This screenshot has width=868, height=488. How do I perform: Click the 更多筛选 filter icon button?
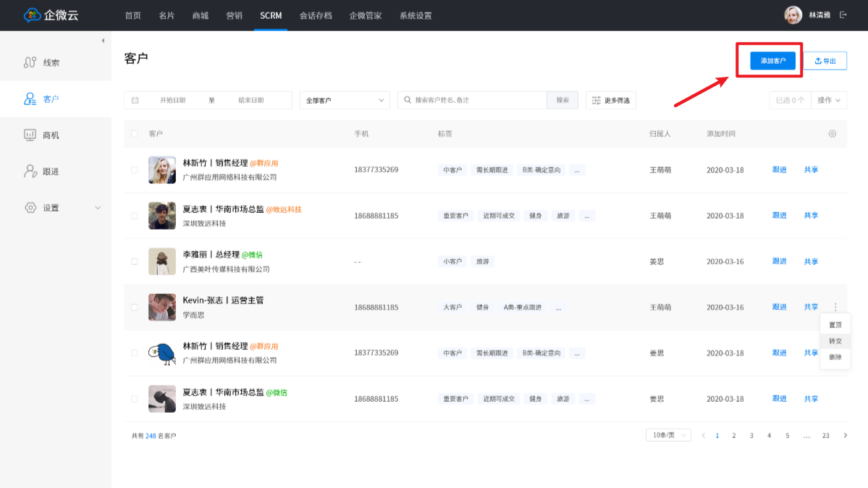pos(610,100)
